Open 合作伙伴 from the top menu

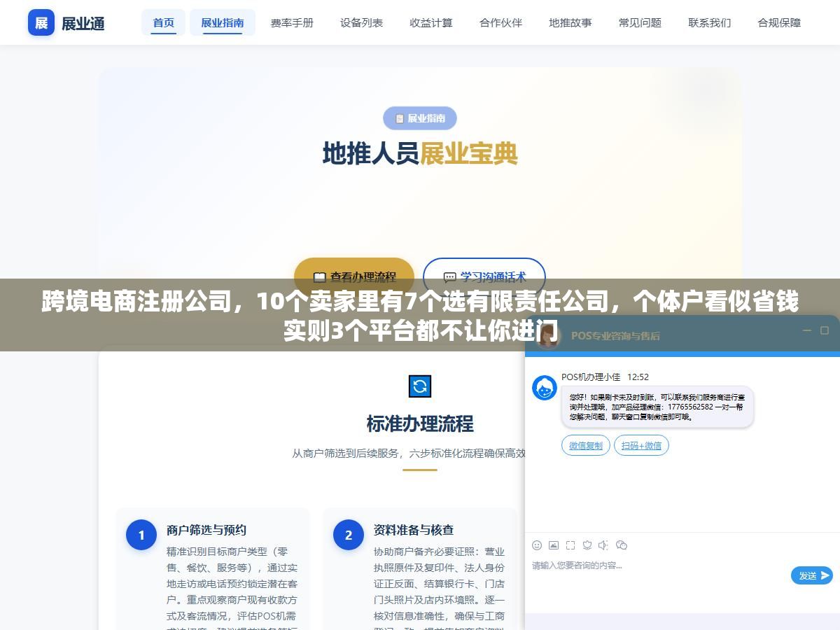point(500,22)
